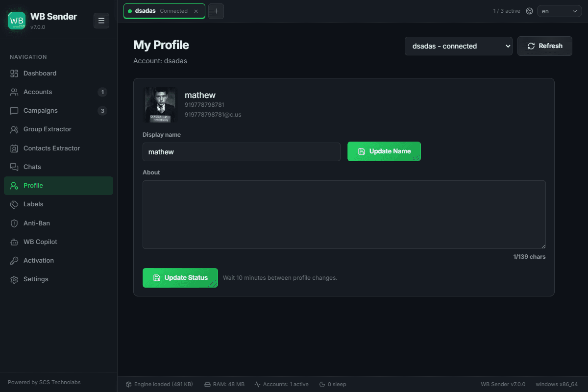Open Settings from the sidebar

tap(59, 279)
